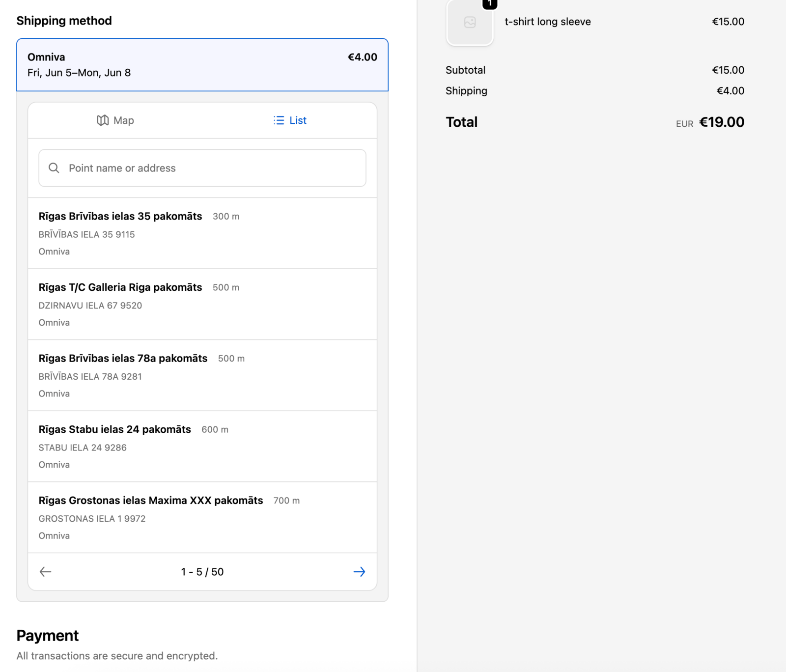Viewport: 786px width, 672px height.
Task: Click the address DZIRNAVU IELA 67 9520
Action: pyautogui.click(x=90, y=306)
